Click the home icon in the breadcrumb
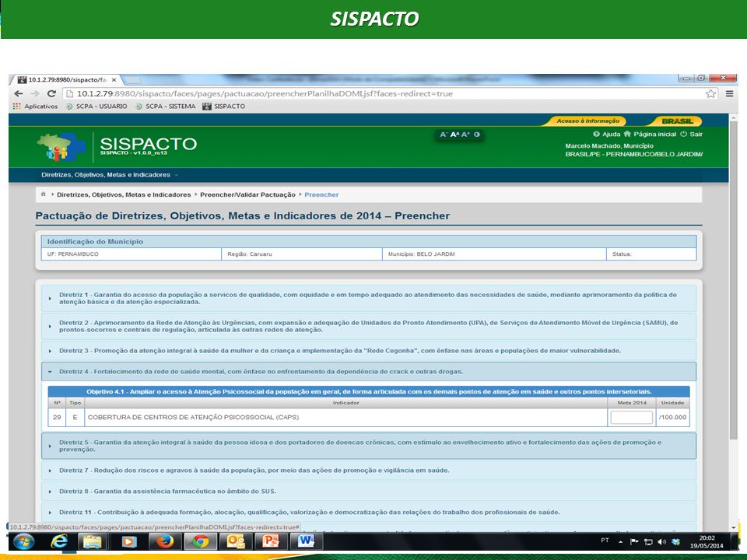This screenshot has width=747, height=560. pyautogui.click(x=44, y=194)
